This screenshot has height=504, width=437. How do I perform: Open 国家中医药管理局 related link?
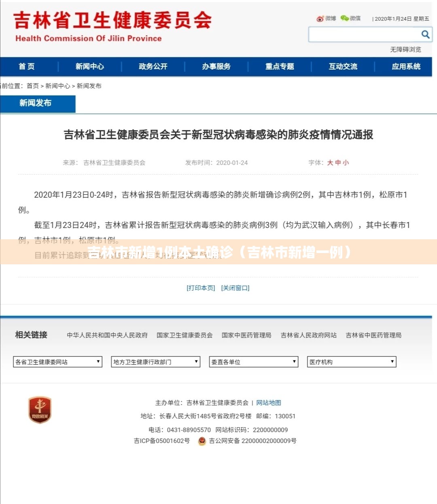[246, 335]
